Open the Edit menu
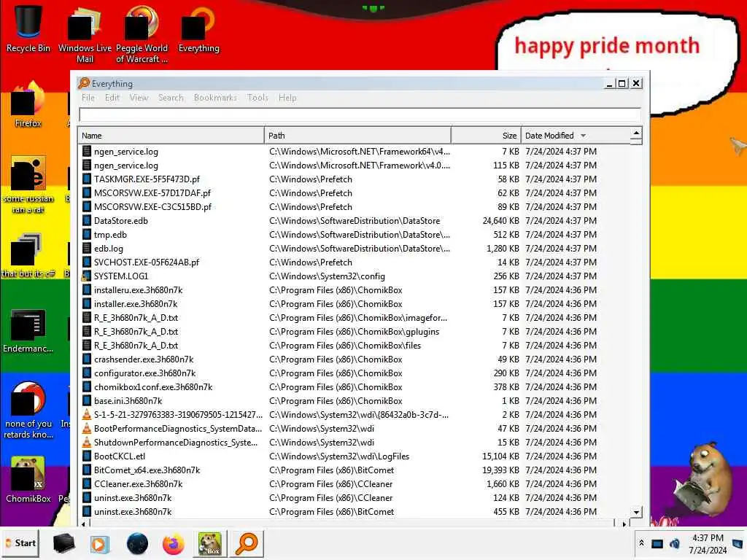 pos(112,98)
